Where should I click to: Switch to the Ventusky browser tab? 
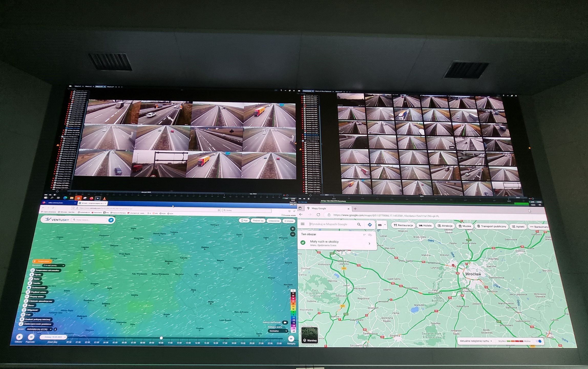click(92, 203)
